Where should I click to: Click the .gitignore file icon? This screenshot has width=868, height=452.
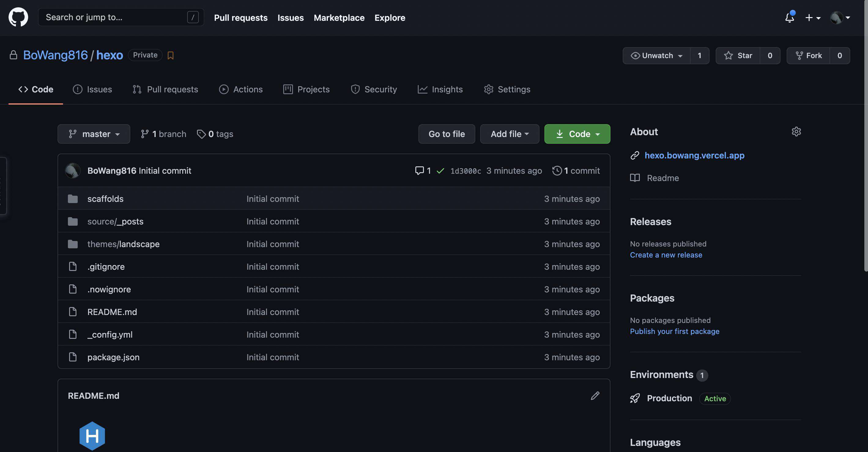72,266
